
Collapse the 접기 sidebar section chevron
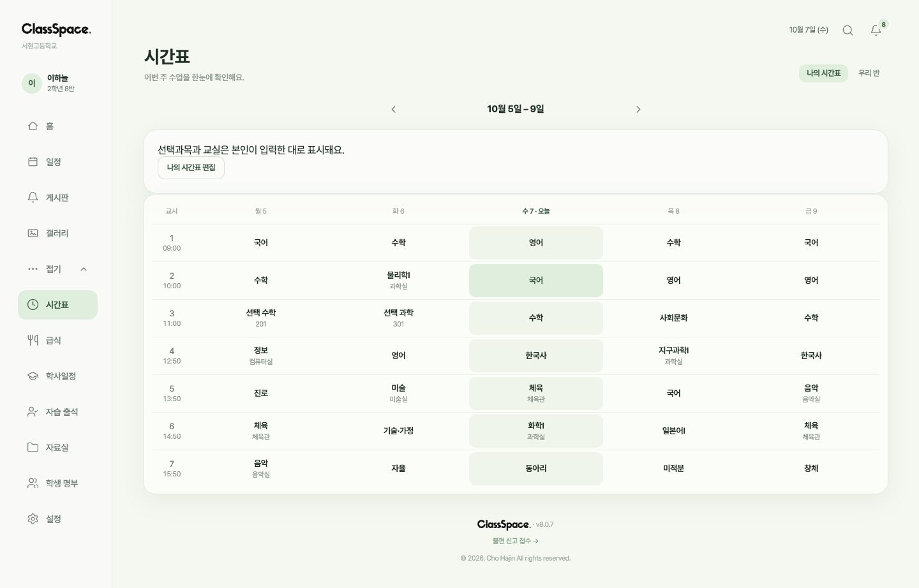(x=84, y=269)
